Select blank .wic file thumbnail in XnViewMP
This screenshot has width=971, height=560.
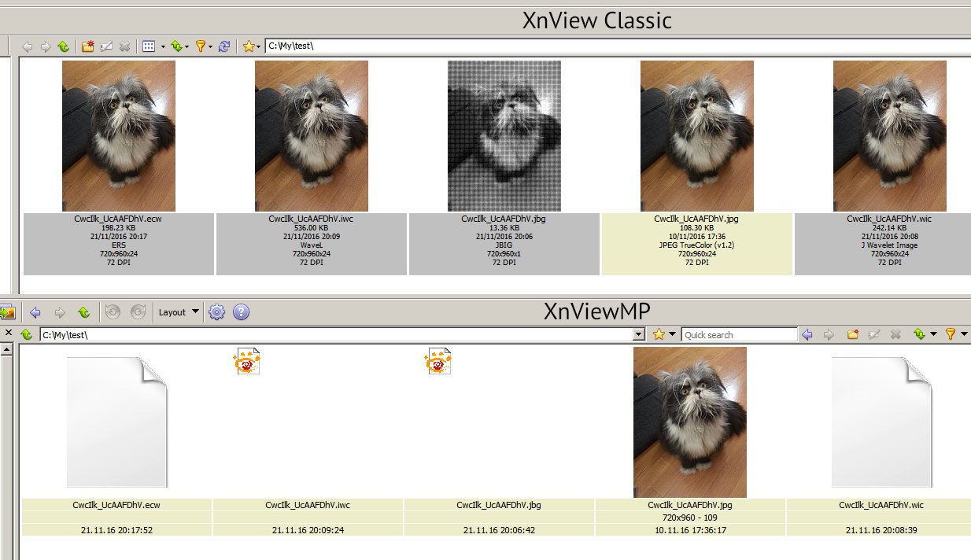882,422
